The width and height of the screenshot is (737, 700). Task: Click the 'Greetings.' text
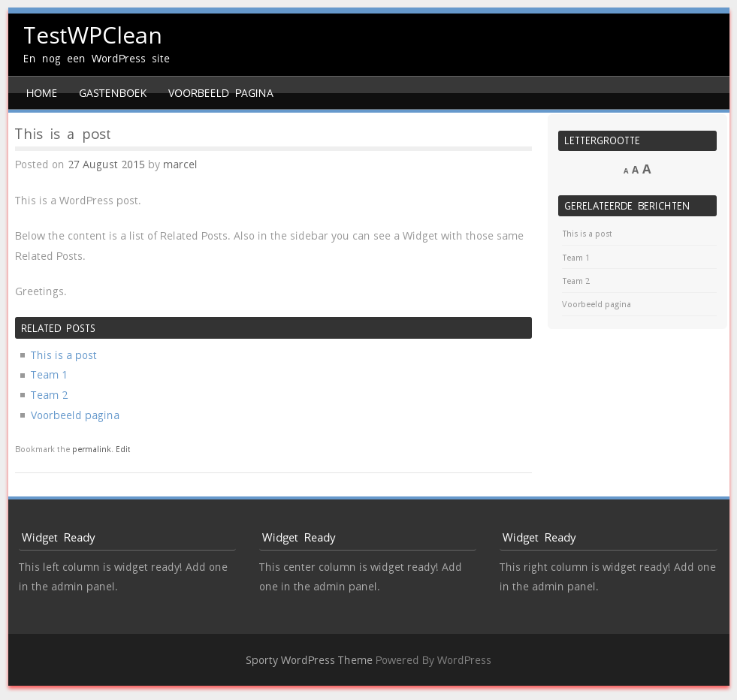point(41,291)
